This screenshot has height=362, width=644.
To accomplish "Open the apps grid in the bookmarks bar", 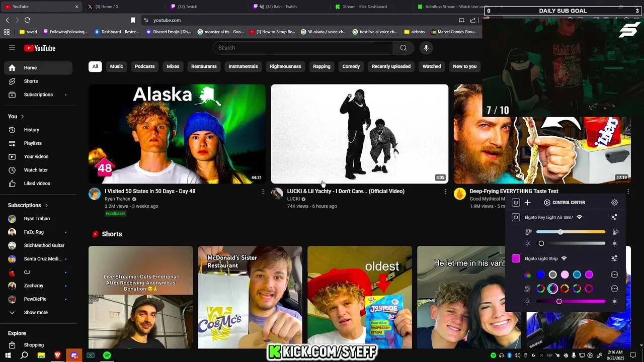I will (7, 32).
